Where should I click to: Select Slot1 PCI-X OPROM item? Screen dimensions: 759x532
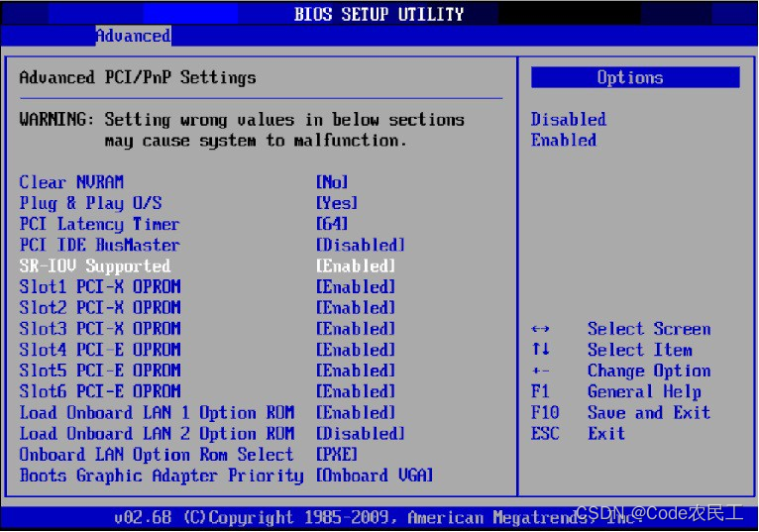[x=100, y=287]
